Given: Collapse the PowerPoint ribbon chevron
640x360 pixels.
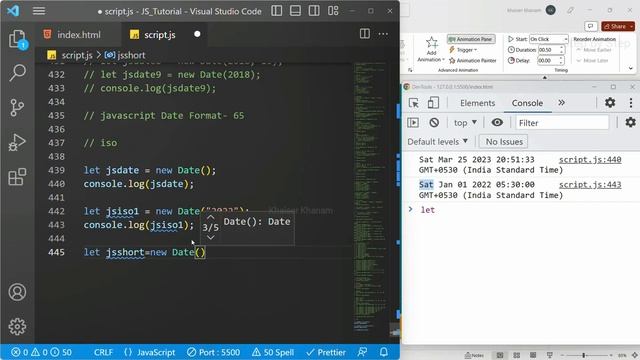Looking at the screenshot, I should [631, 69].
